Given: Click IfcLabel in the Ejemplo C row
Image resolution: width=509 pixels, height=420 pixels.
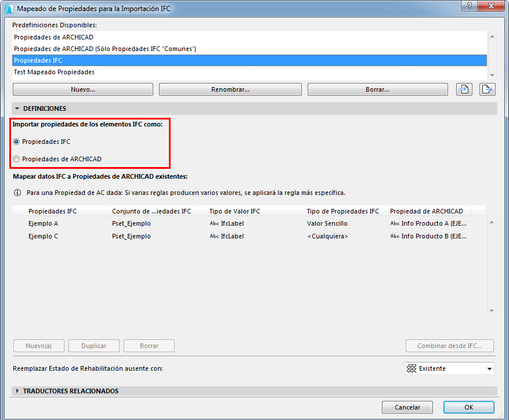Looking at the screenshot, I should (x=227, y=236).
